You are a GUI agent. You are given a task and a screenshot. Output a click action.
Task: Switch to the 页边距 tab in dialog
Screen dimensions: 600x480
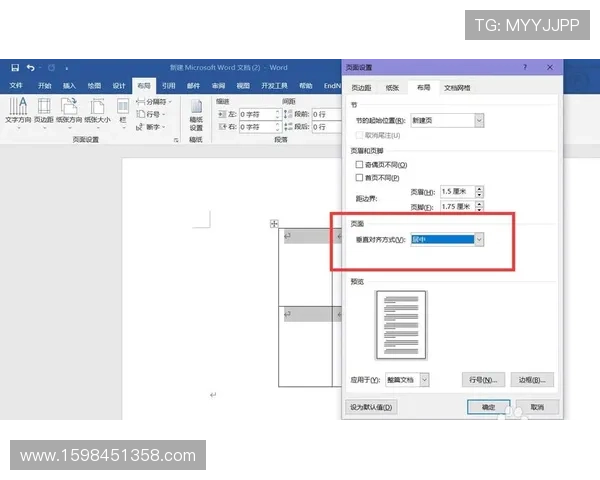tap(361, 88)
